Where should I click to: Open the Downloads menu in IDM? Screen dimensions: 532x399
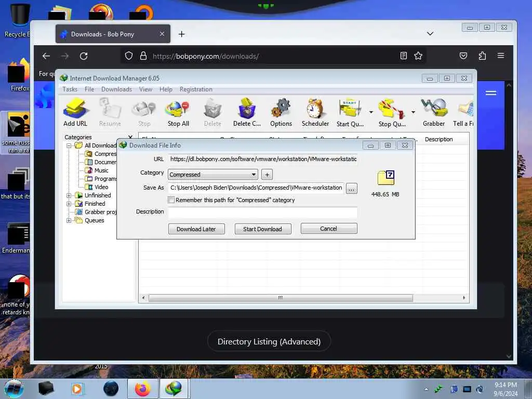(x=116, y=89)
